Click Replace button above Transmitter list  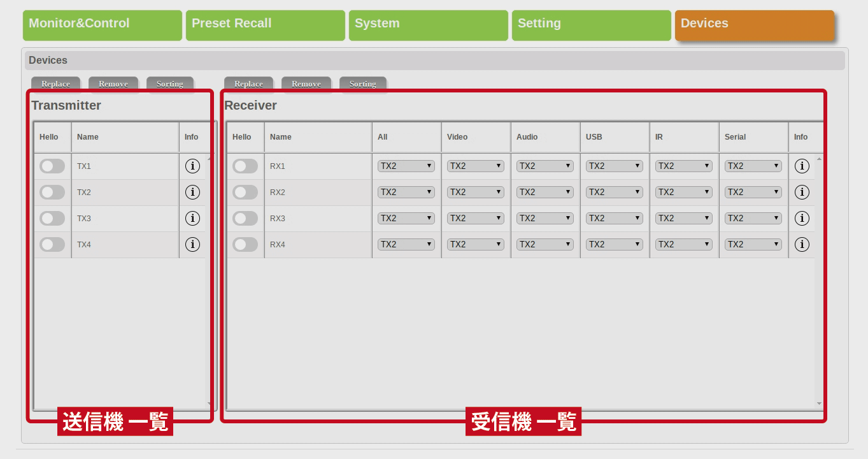pyautogui.click(x=56, y=84)
